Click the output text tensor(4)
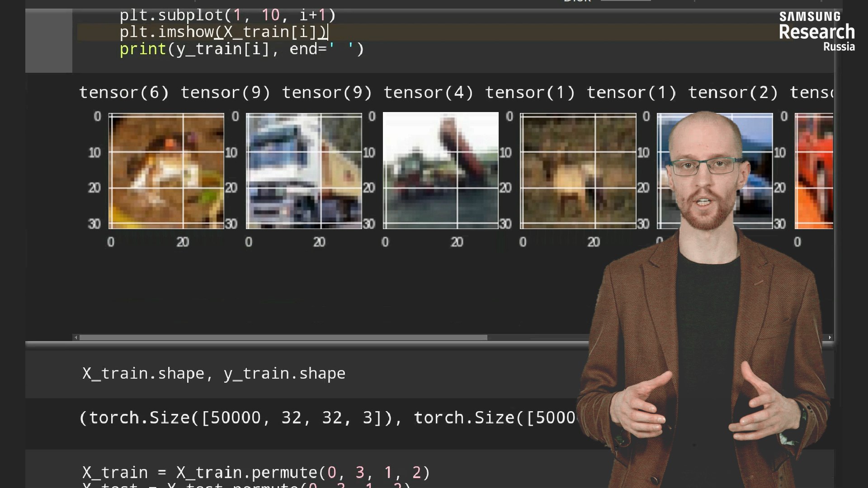The image size is (868, 488). [x=429, y=93]
